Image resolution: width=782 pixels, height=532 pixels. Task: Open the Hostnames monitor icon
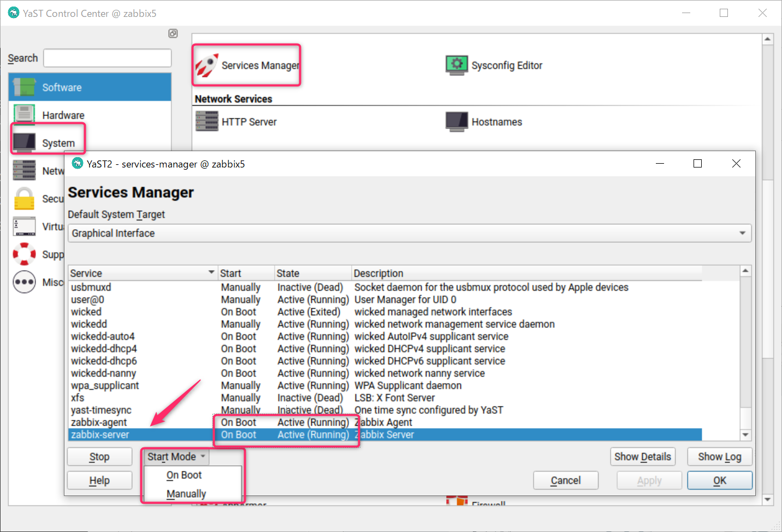coord(457,122)
